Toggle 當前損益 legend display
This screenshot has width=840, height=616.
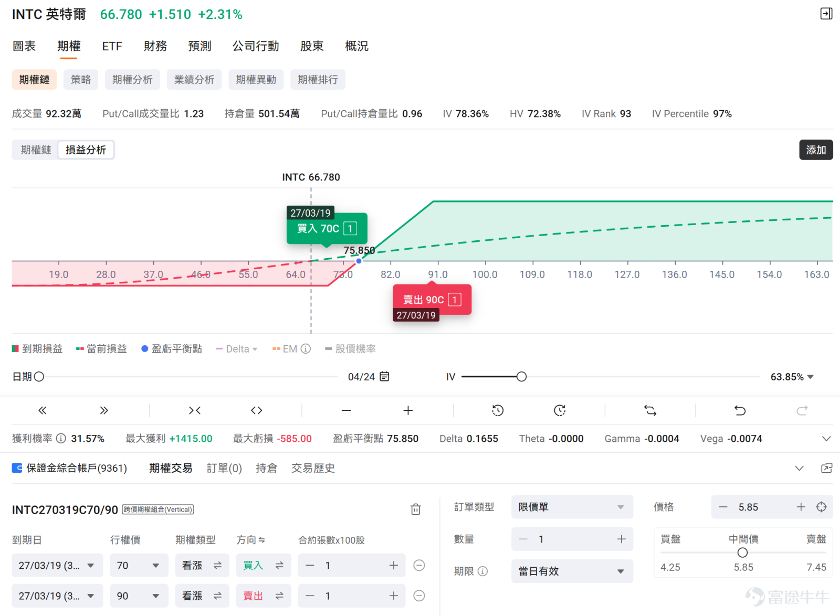[x=101, y=349]
